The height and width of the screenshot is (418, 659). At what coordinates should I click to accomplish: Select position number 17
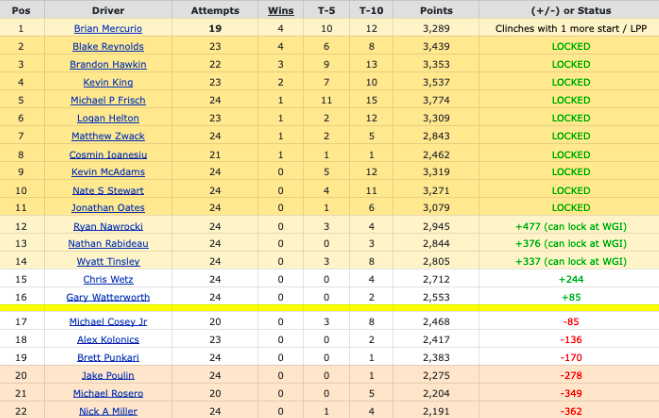tap(21, 322)
